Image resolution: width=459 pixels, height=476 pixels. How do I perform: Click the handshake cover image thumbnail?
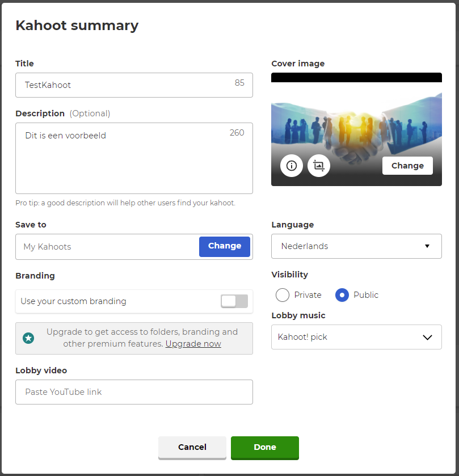tap(356, 129)
